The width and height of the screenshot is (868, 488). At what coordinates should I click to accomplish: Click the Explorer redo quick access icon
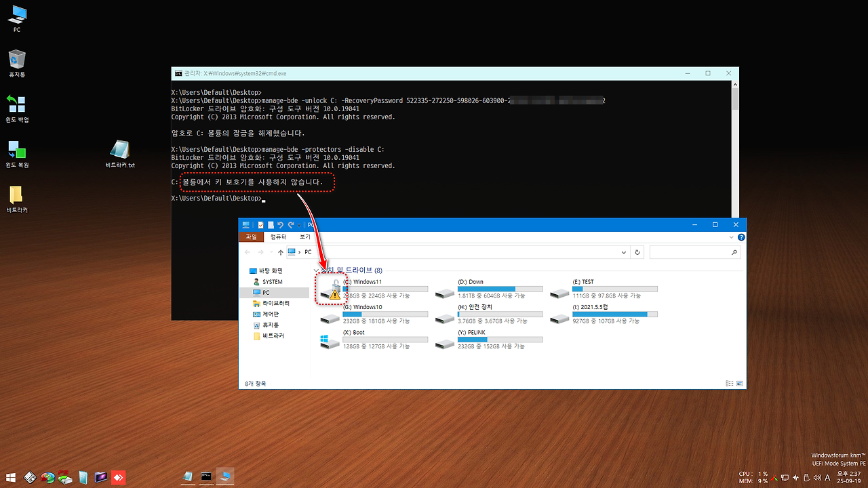coord(290,224)
